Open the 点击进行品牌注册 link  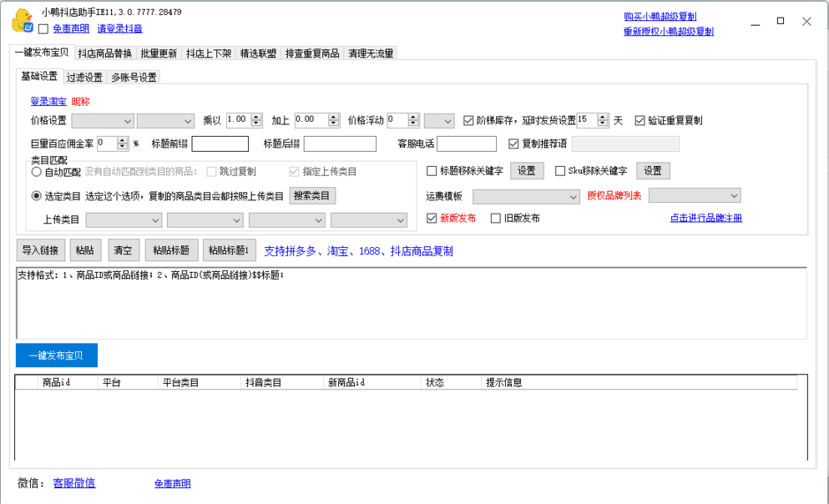coord(705,219)
